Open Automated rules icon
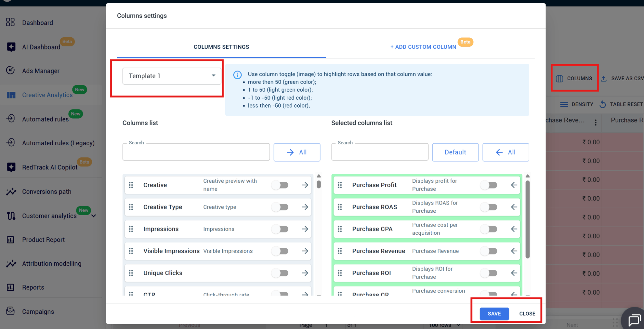Image resolution: width=644 pixels, height=329 pixels. click(x=10, y=119)
